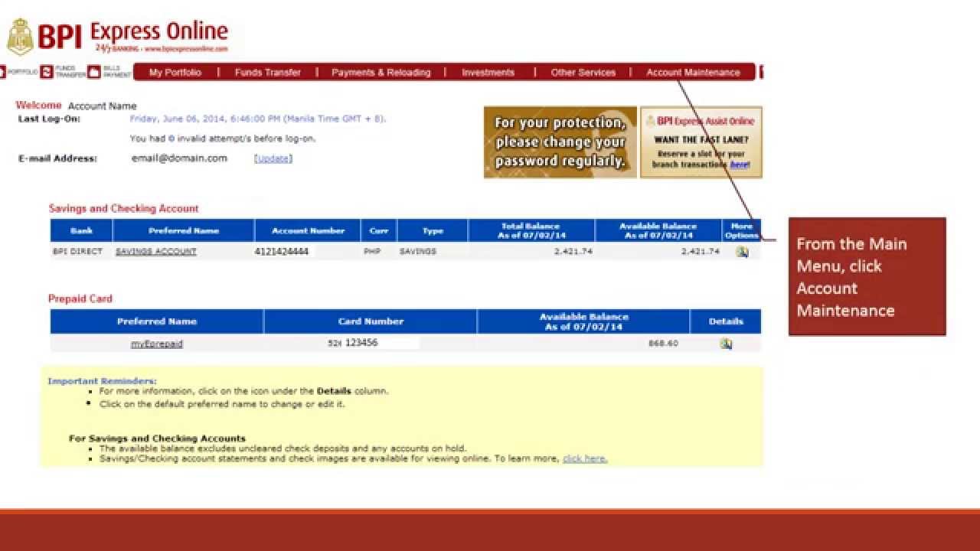The width and height of the screenshot is (980, 551).
Task: Click the prepaid available balance 868.60
Action: (x=663, y=344)
